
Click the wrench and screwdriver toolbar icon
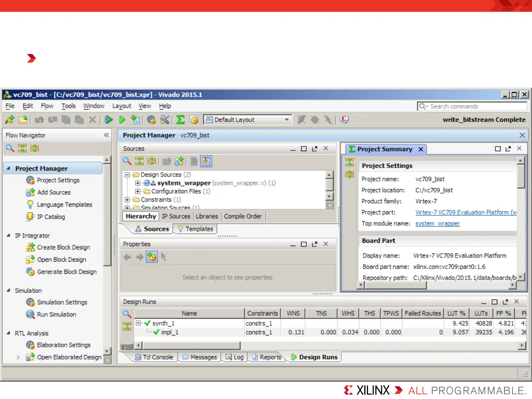tap(165, 120)
